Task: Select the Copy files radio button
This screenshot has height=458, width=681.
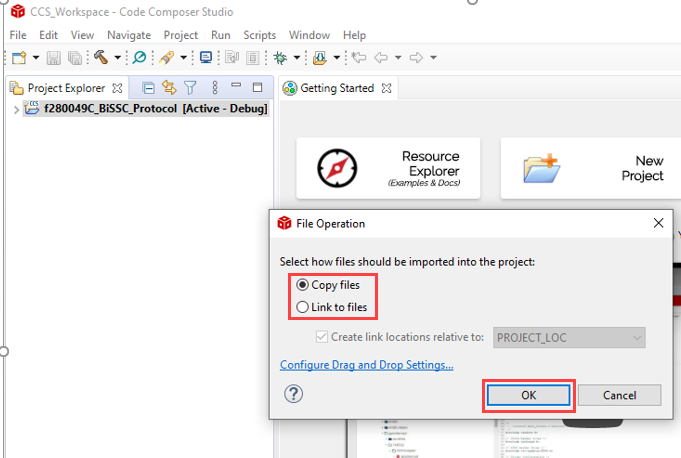Action: [302, 285]
